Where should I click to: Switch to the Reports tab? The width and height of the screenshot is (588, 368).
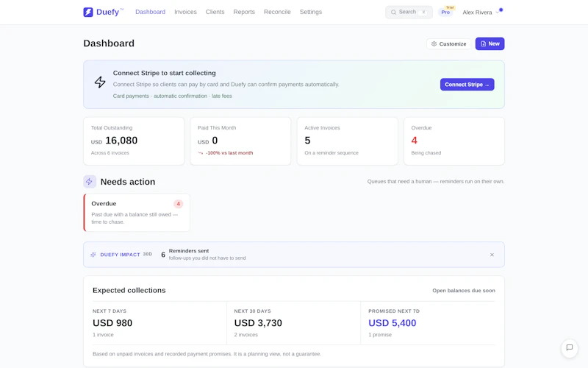pos(244,12)
